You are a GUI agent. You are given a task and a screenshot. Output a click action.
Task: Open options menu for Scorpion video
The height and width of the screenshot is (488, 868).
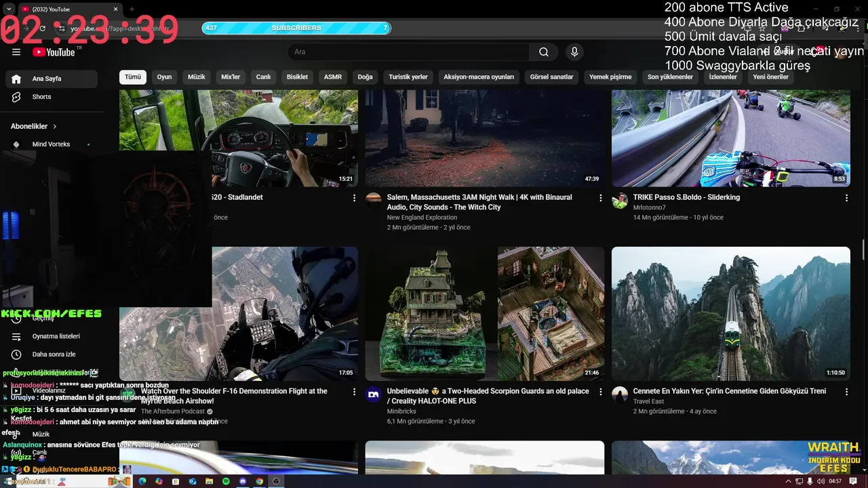pyautogui.click(x=600, y=392)
